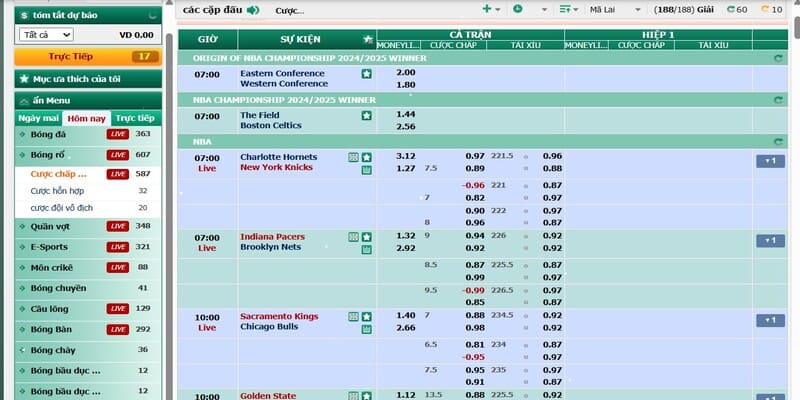Open the Cược... selector
The width and height of the screenshot is (800, 400).
pos(290,11)
